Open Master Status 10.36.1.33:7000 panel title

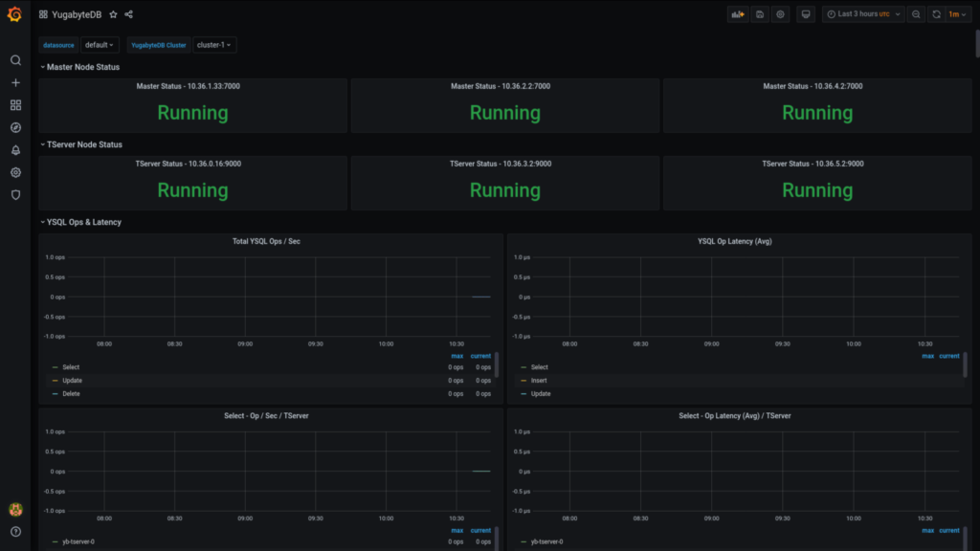click(189, 86)
